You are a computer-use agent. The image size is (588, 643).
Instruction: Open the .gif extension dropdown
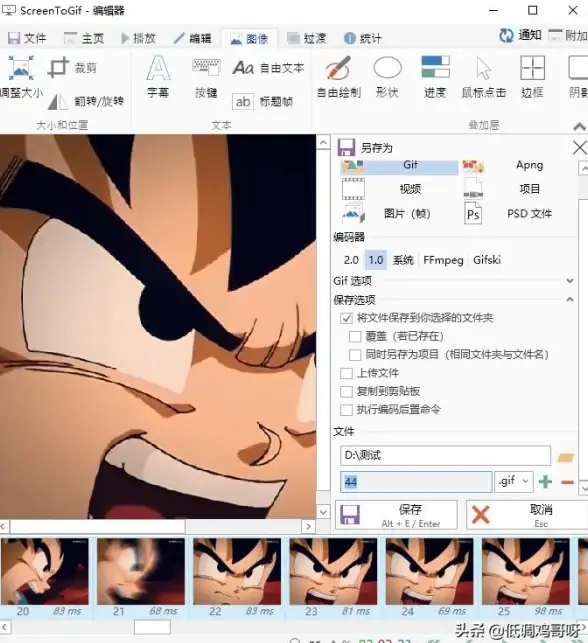click(x=514, y=481)
